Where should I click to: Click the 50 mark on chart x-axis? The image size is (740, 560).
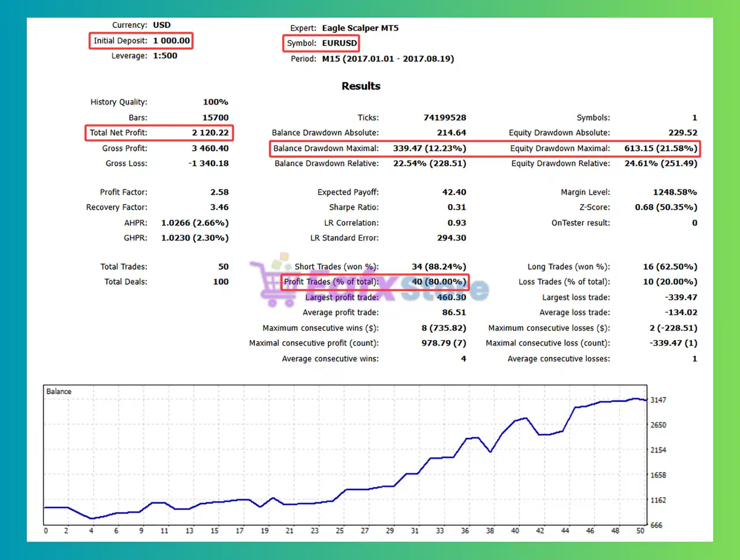point(640,531)
